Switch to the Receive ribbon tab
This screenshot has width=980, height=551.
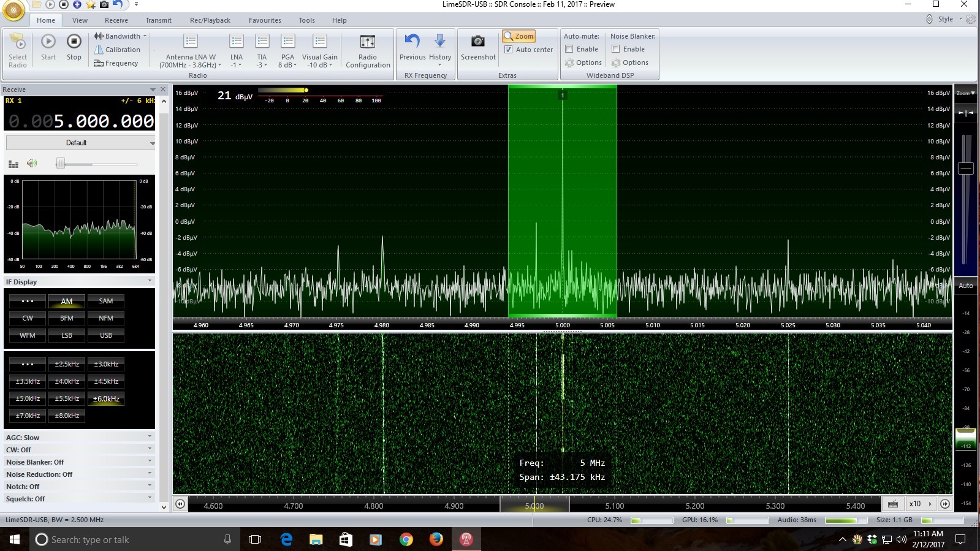coord(116,20)
